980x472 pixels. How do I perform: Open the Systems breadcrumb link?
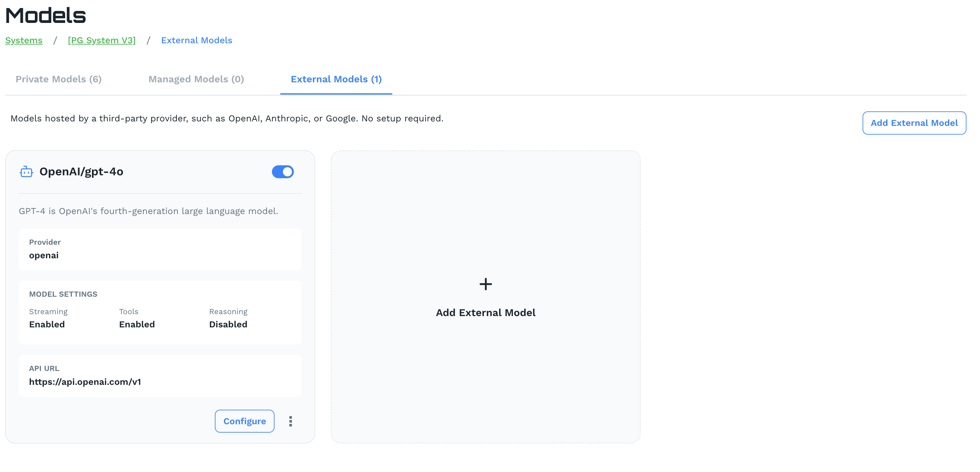pyautogui.click(x=24, y=40)
